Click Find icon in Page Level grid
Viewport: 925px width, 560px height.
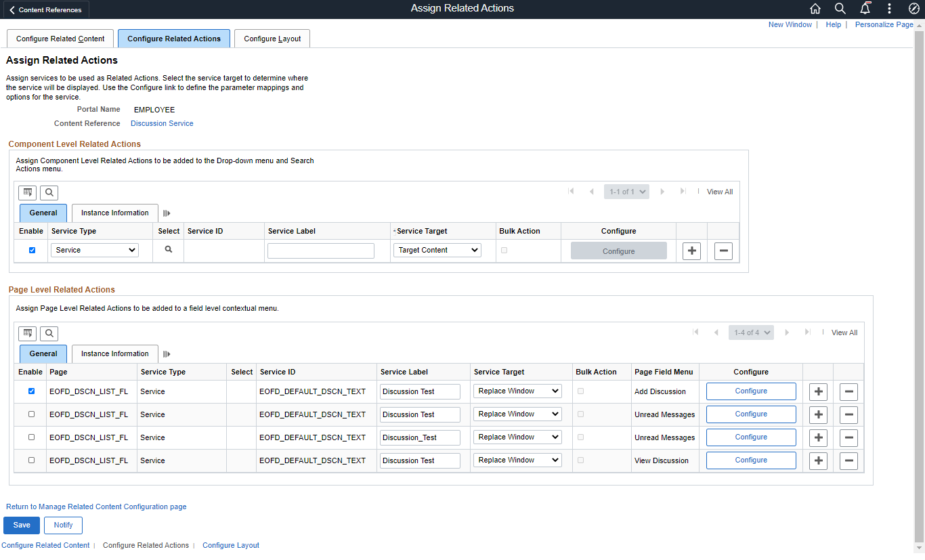[49, 333]
